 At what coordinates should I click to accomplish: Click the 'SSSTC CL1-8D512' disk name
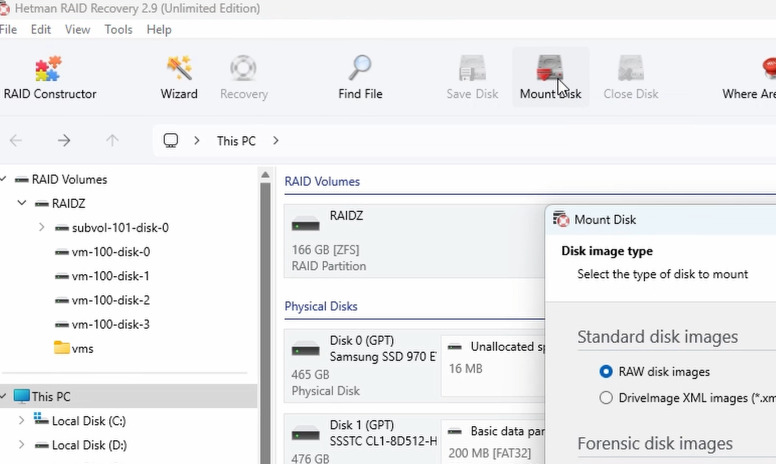pos(383,441)
